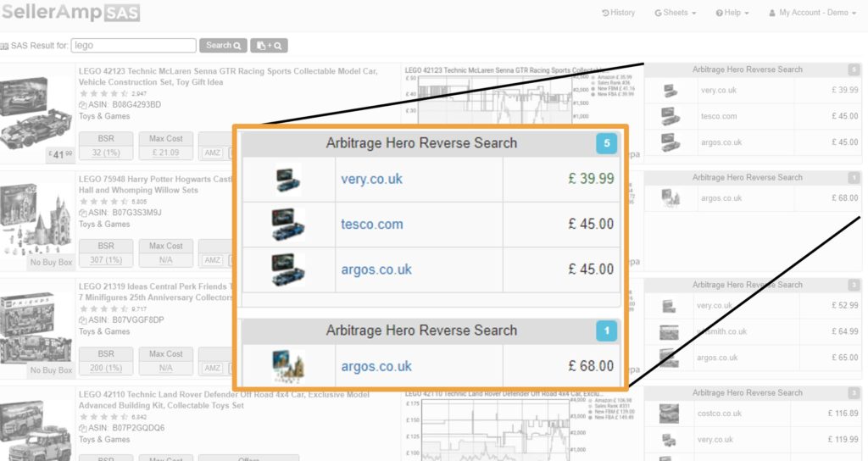The height and width of the screenshot is (461, 868).
Task: Copy the ASIN B07VGGF8DP using its copy icon
Action: coord(82,319)
